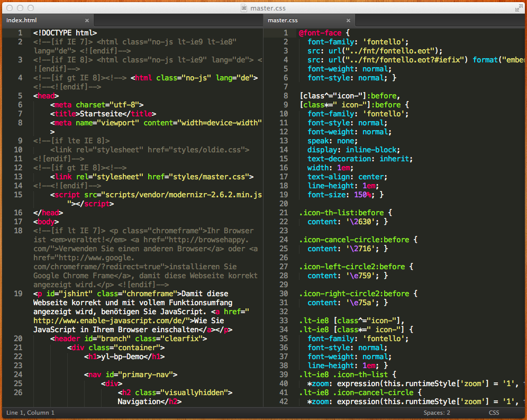Click the yellow minimize window button
The width and height of the screenshot is (527, 420).
(x=20, y=7)
